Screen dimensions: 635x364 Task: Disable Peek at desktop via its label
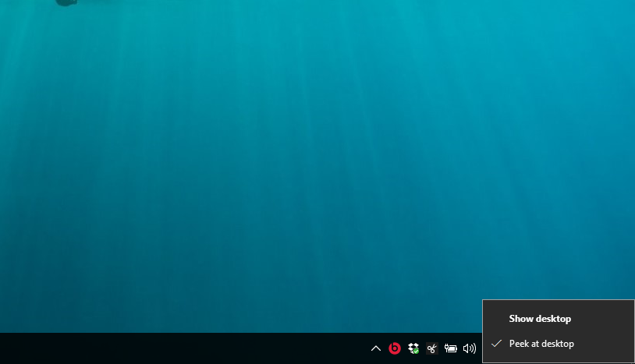click(541, 344)
